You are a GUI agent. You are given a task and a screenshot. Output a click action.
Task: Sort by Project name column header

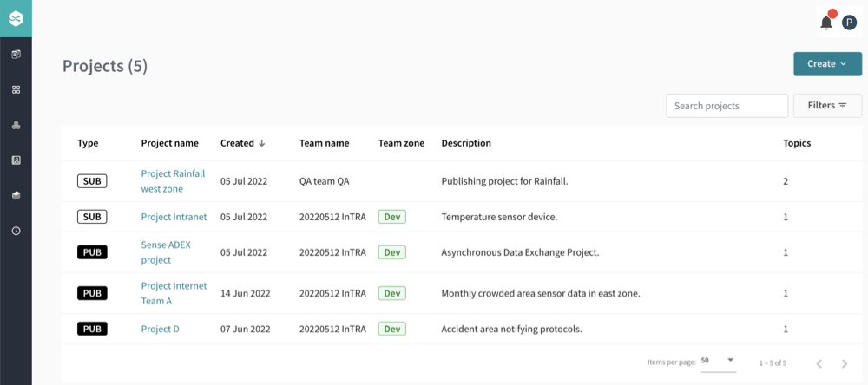click(x=169, y=143)
